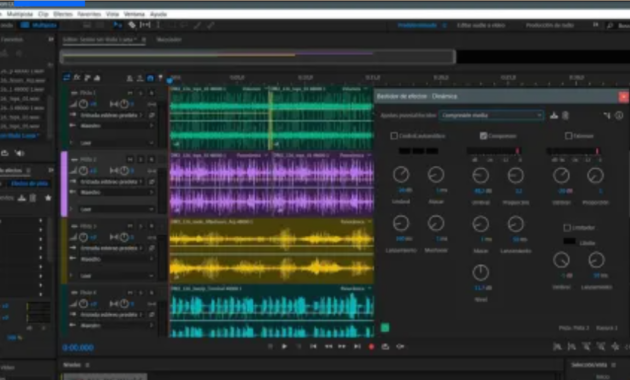630x380 pixels.
Task: Save the effects rack preset in the left panel
Action: (x=22, y=198)
